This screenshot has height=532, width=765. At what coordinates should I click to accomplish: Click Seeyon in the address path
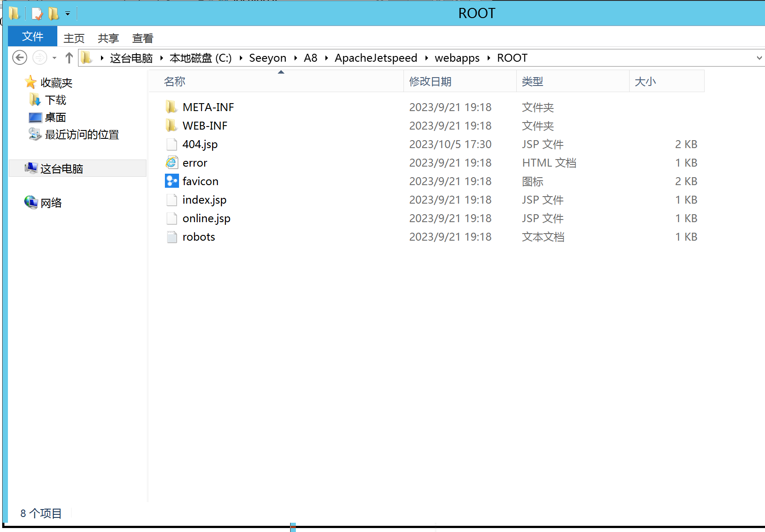[267, 58]
